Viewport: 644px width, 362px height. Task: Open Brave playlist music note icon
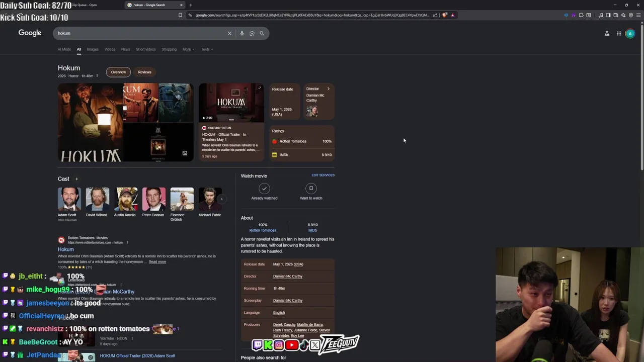coord(601,15)
